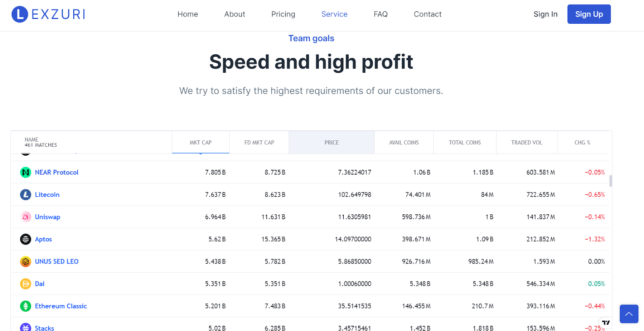The width and height of the screenshot is (644, 331).
Task: Click the UNUS SED LEO coin icon
Action: pyautogui.click(x=26, y=262)
